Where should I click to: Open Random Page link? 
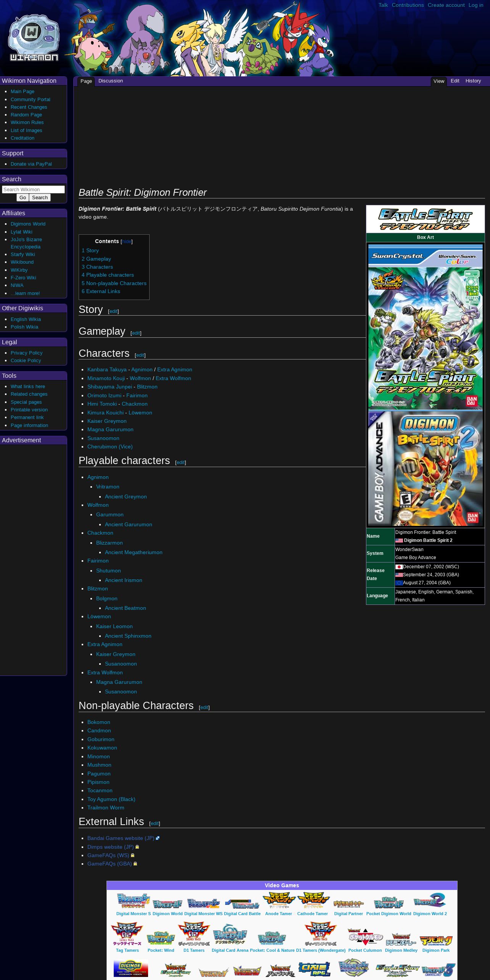click(x=26, y=115)
